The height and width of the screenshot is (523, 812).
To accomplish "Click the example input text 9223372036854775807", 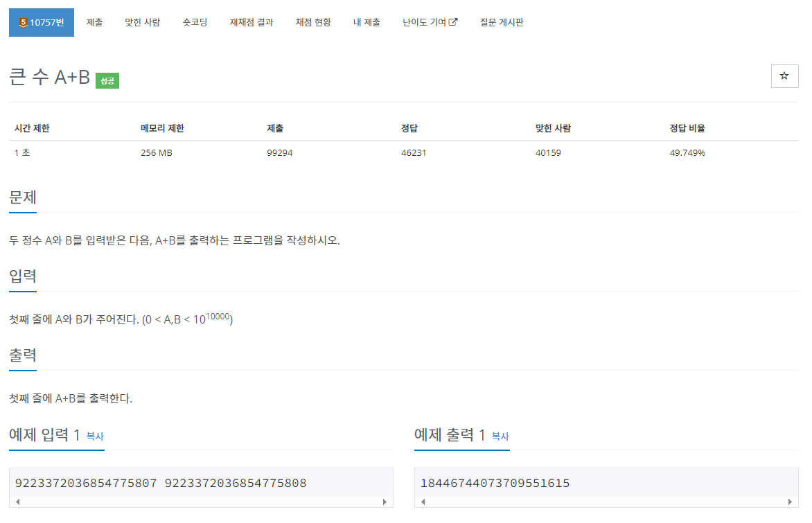I will [x=86, y=483].
